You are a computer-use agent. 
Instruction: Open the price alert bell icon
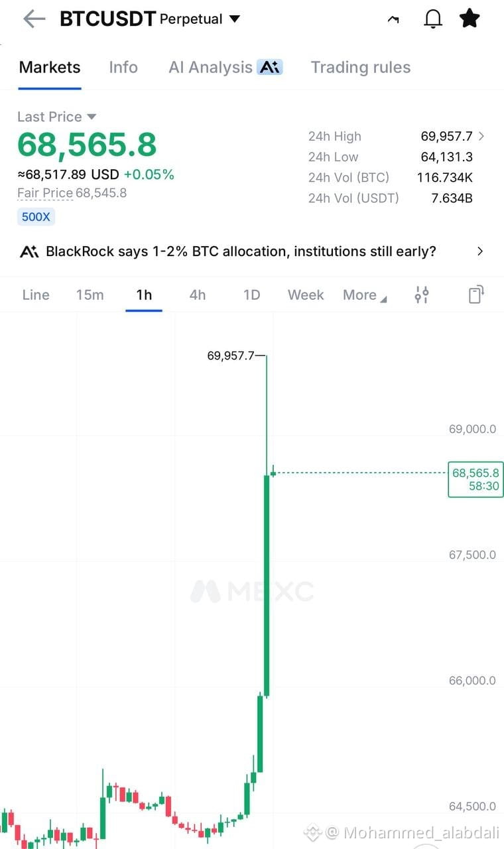(x=432, y=19)
